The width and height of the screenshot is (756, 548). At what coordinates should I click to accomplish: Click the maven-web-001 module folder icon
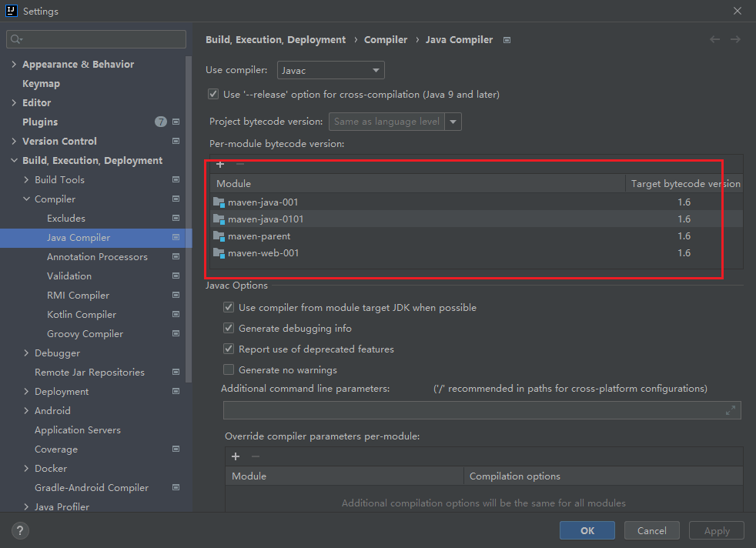pos(219,253)
